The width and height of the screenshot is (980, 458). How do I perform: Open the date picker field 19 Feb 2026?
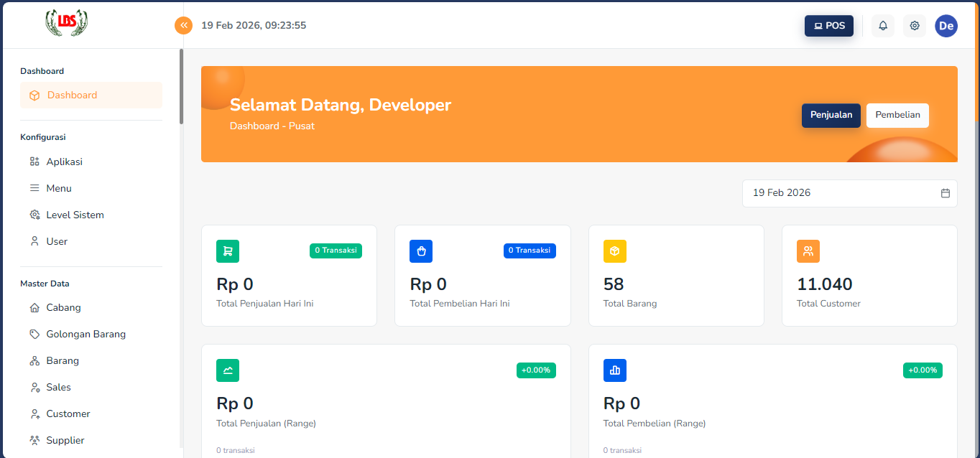849,193
